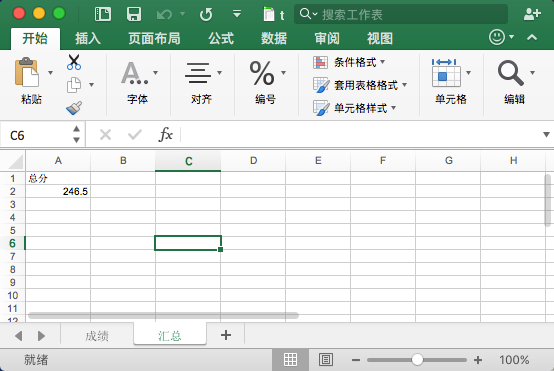Viewport: 554px width, 371px height.
Task: Click the share add-person icon
Action: pyautogui.click(x=532, y=14)
